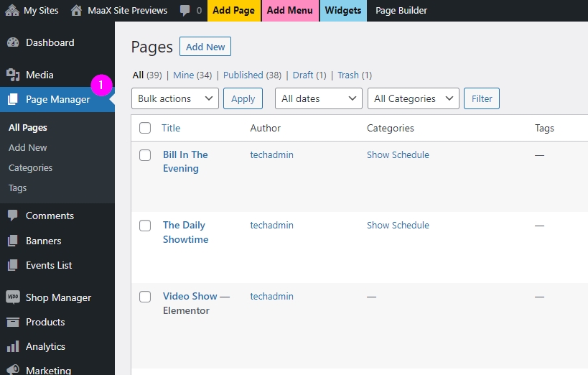Click Show Schedule category for Bill In The Evening
The height and width of the screenshot is (375, 588).
coord(398,154)
